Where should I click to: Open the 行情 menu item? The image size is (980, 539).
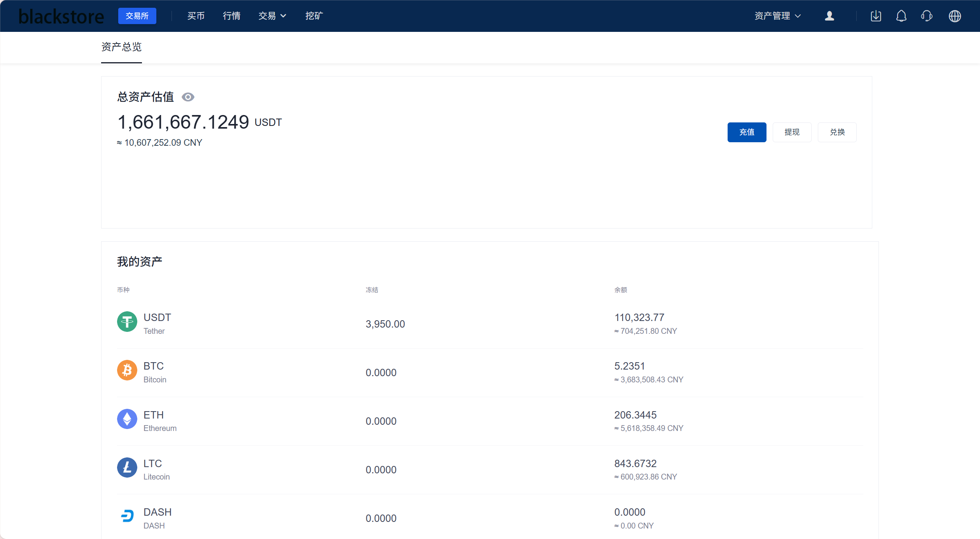(x=231, y=16)
